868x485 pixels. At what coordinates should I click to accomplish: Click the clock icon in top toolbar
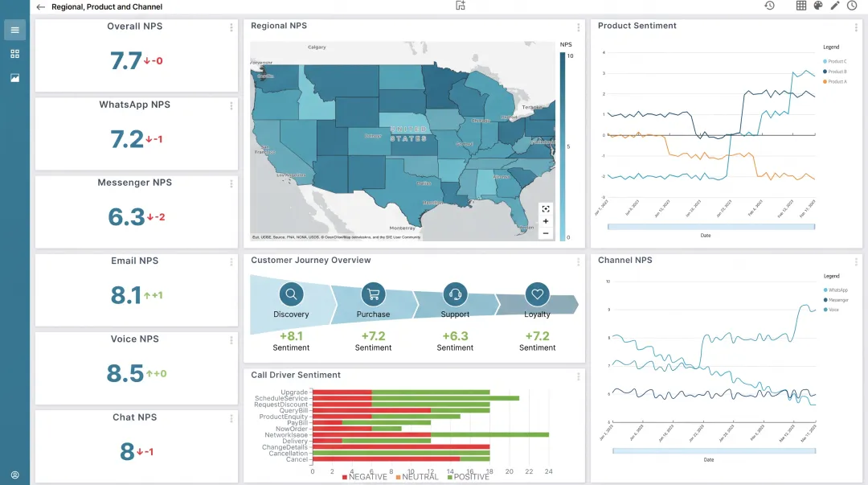[852, 6]
